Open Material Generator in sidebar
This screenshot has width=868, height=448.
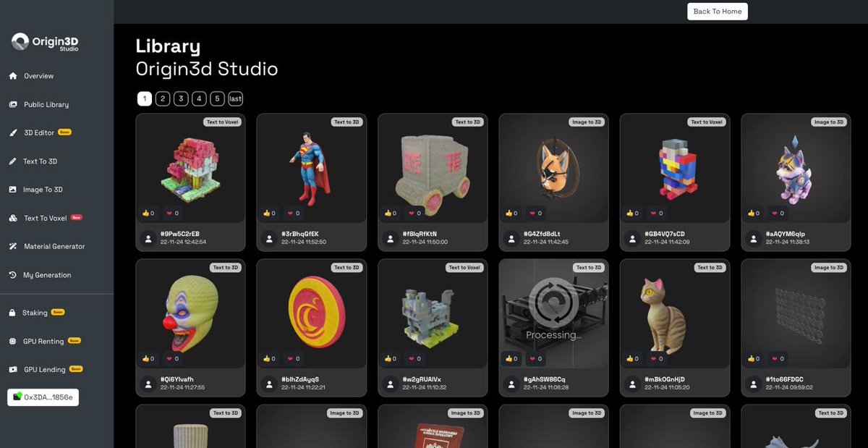54,246
